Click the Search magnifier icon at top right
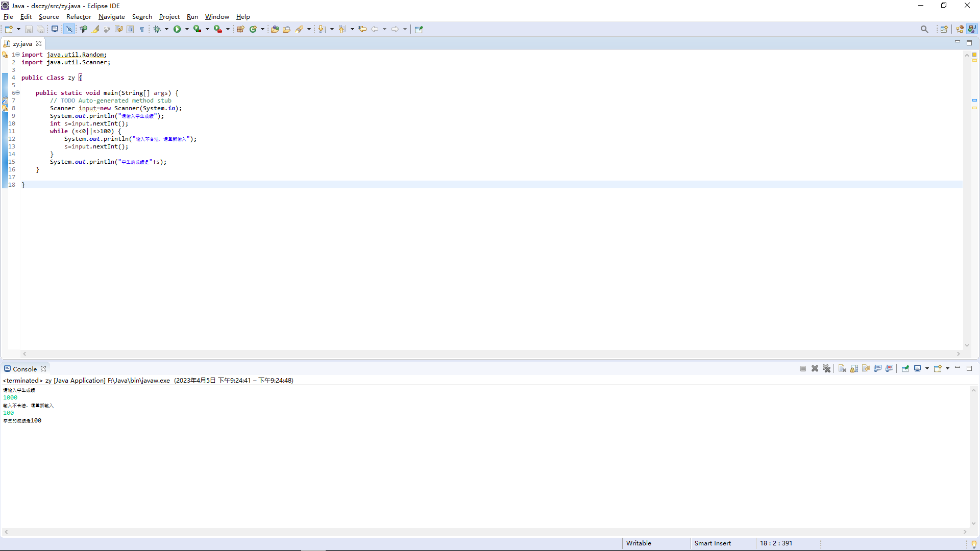This screenshot has width=980, height=551. [x=924, y=29]
